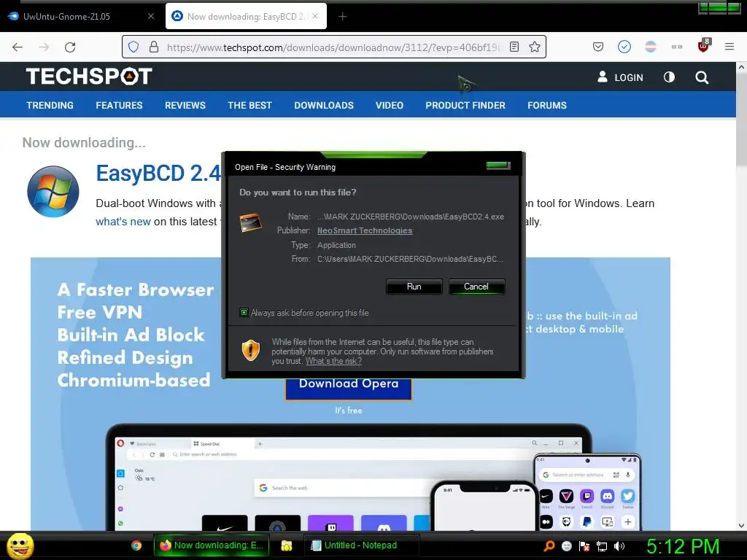
Task: Close the UwUntu-Gnome-21.05 tab
Action: 150,16
